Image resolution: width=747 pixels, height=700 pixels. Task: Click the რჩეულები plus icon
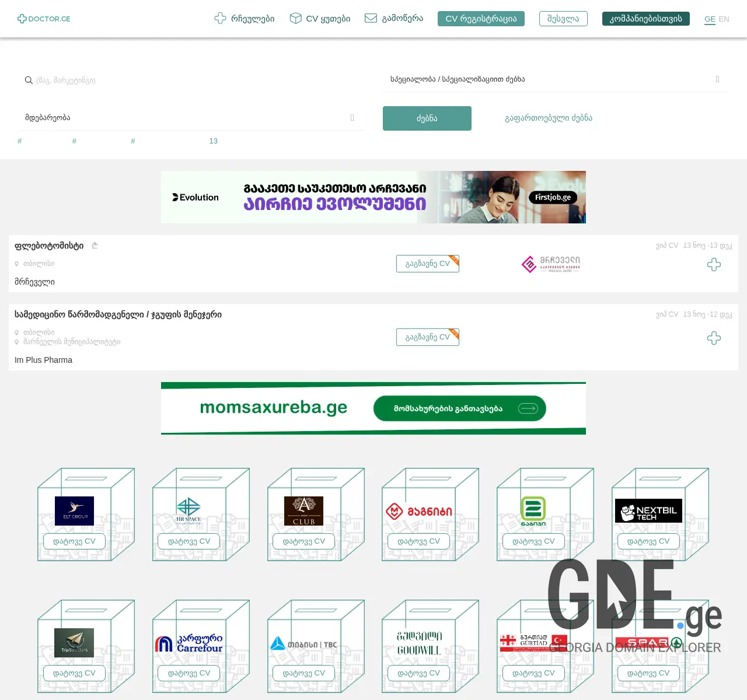pos(220,18)
